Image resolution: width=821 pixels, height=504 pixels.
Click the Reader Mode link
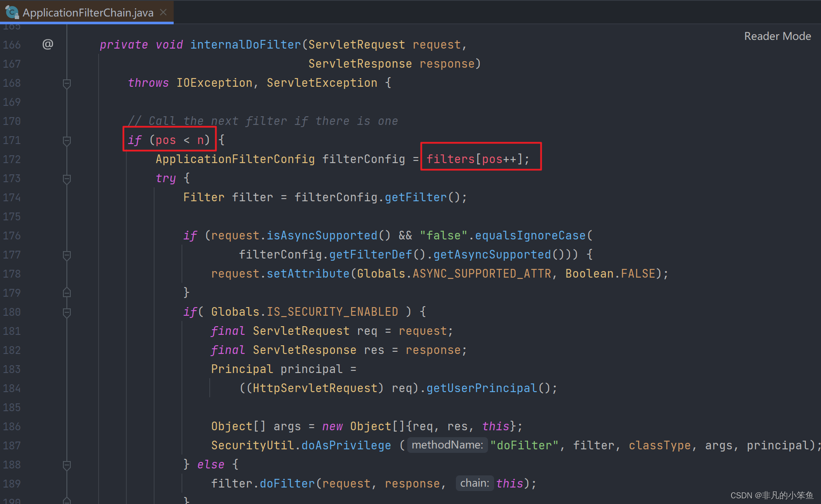[x=777, y=36]
